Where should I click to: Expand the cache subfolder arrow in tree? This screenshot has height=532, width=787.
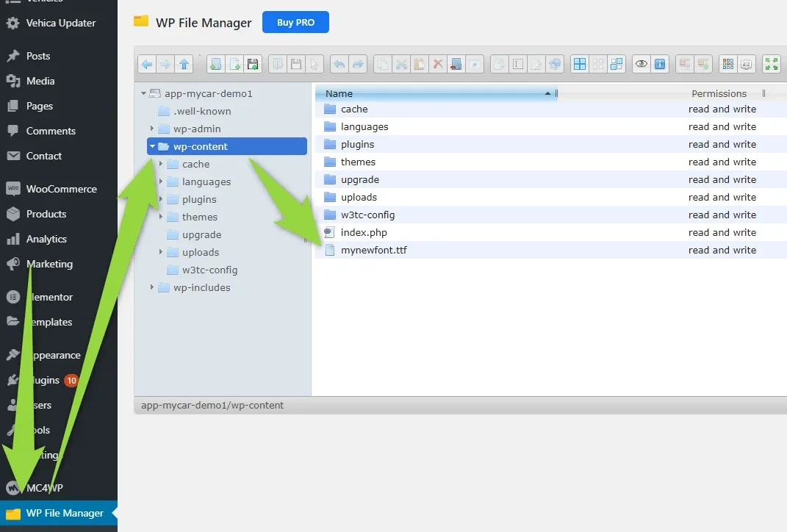(x=161, y=164)
